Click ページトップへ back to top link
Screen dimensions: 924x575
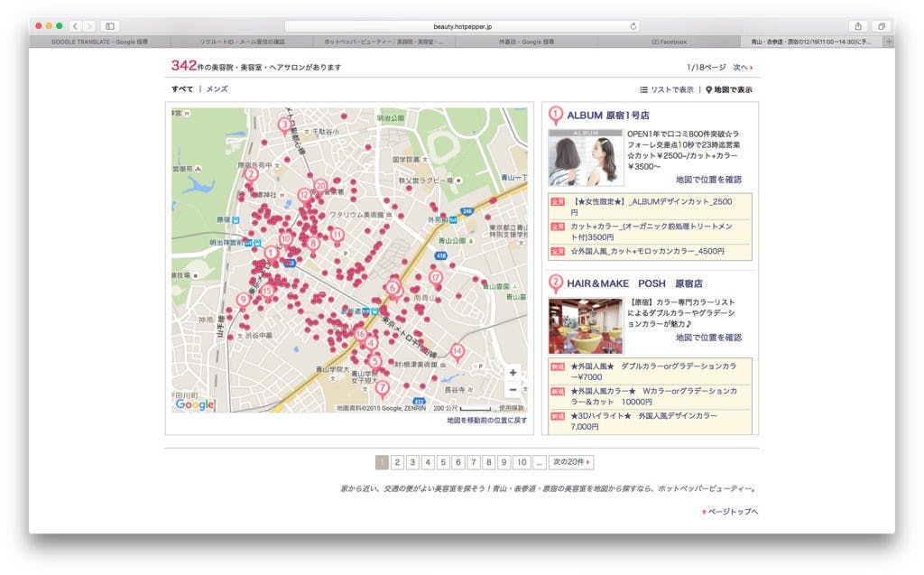point(730,512)
